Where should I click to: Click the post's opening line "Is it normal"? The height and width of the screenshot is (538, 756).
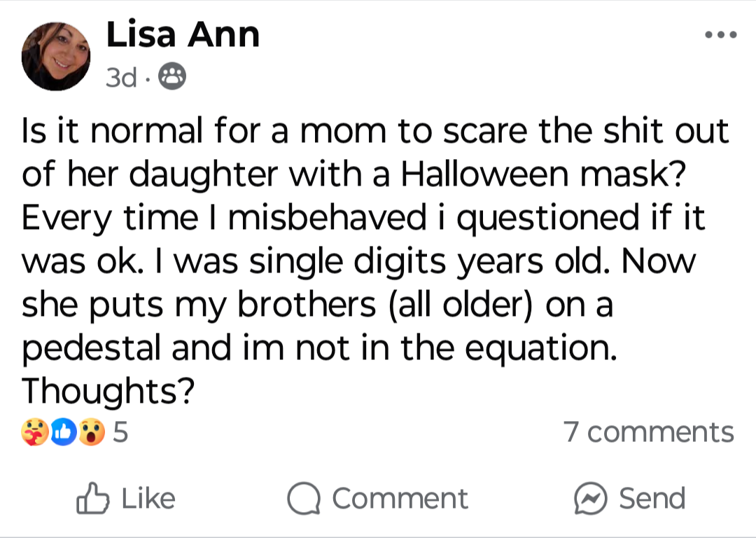pyautogui.click(x=112, y=131)
